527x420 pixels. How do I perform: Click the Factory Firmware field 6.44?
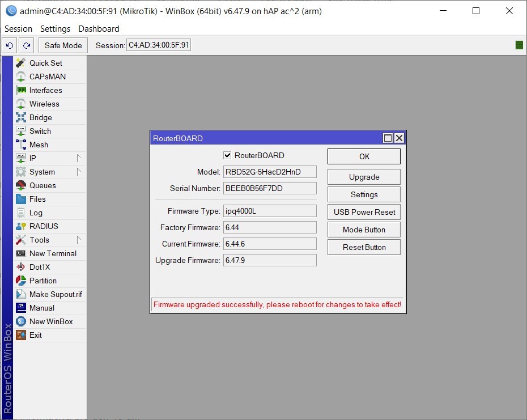[270, 228]
